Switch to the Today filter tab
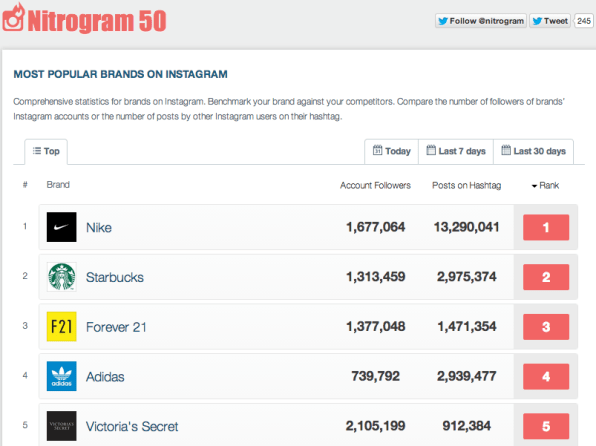This screenshot has width=596, height=446. tap(392, 151)
